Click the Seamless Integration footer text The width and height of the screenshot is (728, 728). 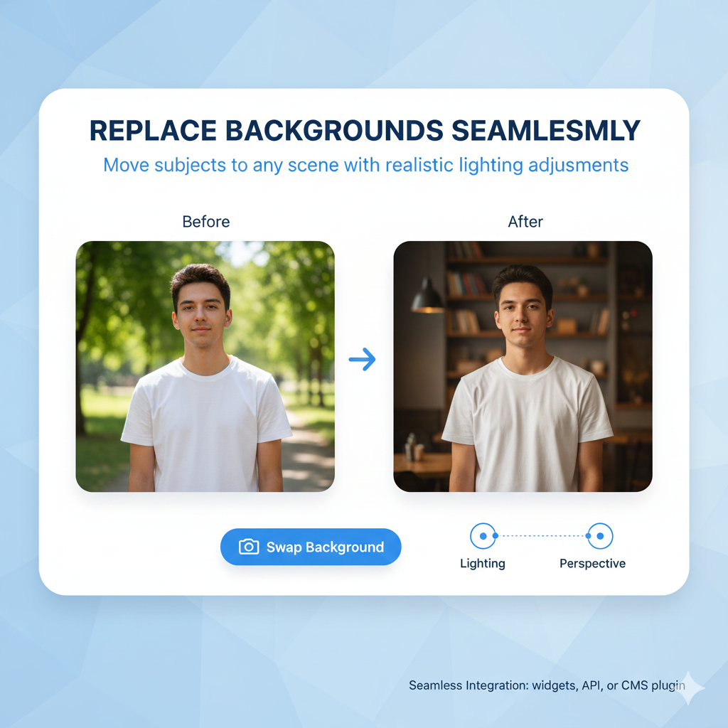(547, 686)
